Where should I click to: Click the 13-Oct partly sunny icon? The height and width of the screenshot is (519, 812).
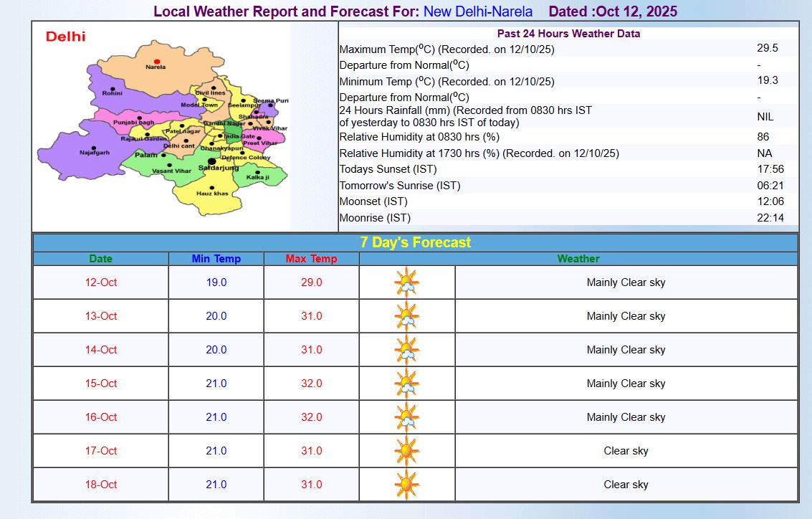tap(406, 316)
